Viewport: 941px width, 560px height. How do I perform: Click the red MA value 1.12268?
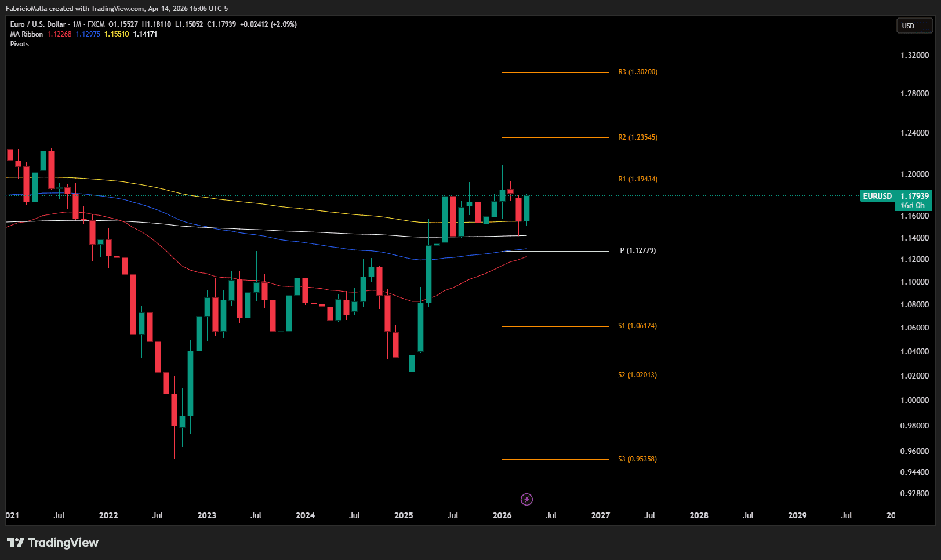(x=59, y=34)
